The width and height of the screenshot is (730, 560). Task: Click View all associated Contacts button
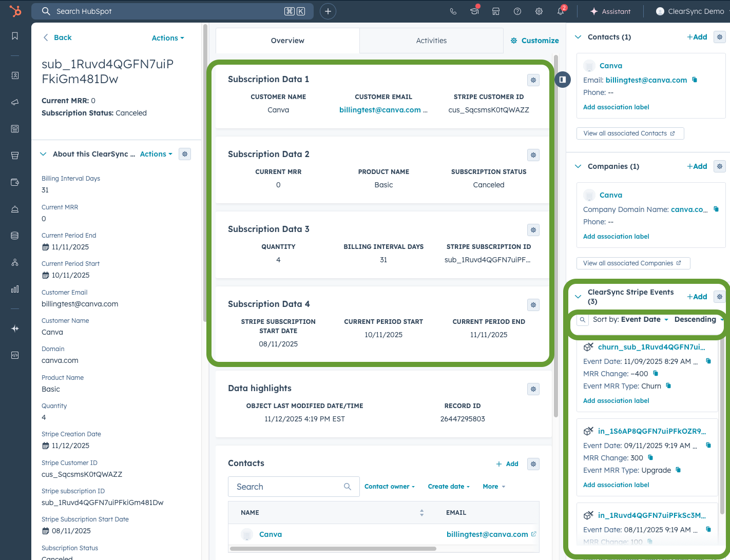pyautogui.click(x=630, y=133)
